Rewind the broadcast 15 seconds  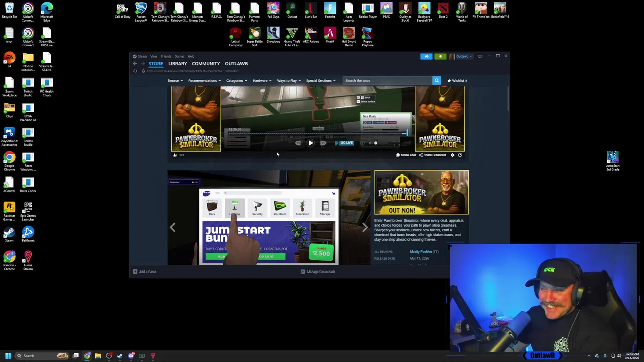[x=298, y=143]
